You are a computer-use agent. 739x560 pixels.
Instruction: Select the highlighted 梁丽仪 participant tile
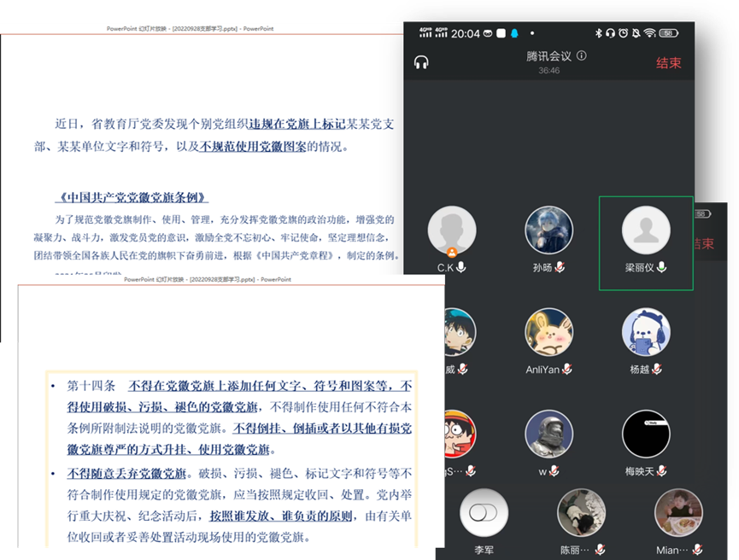646,242
